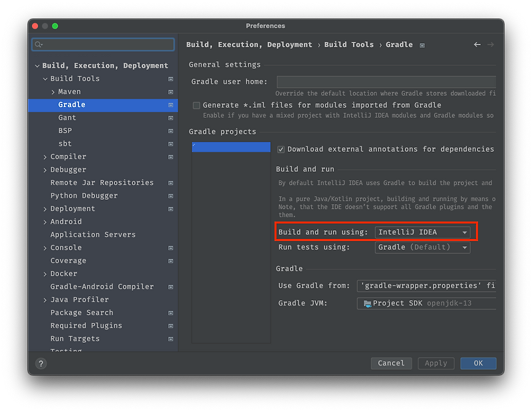Disable Download external annotations for dependencies

point(281,149)
